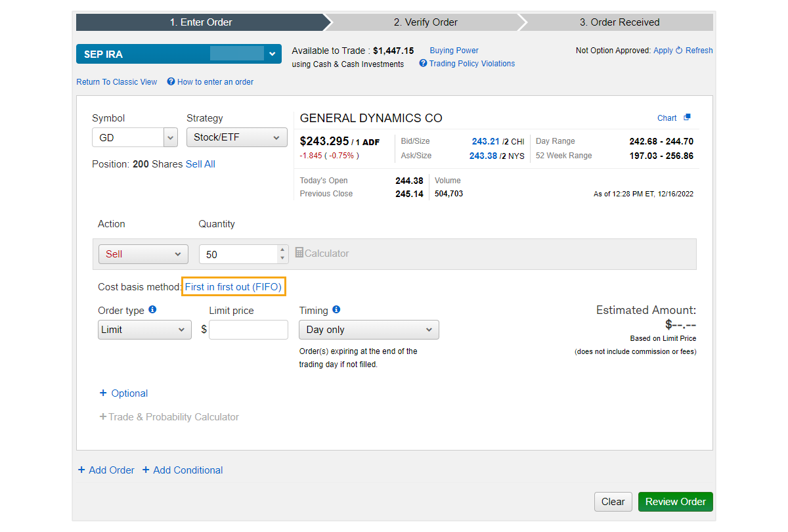788x532 pixels.
Task: Click plus icon to Add Order
Action: coord(81,470)
